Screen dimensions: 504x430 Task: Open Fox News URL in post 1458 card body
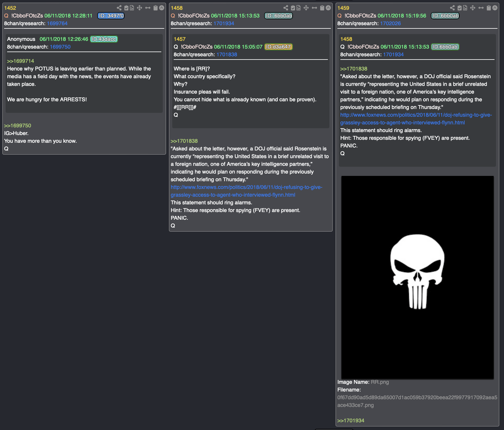[246, 191]
